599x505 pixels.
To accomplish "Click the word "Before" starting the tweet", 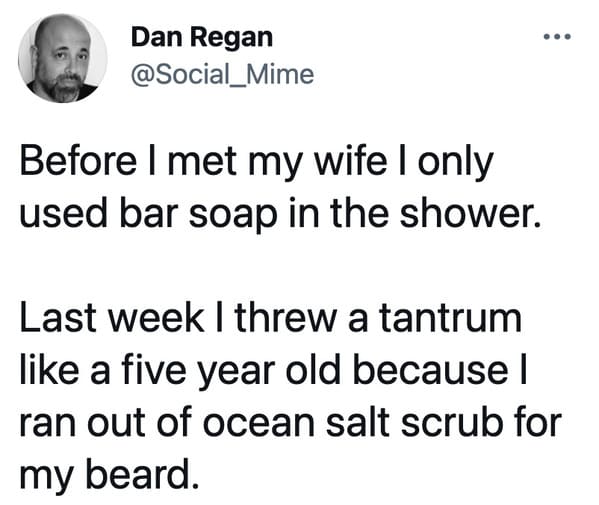I will click(x=78, y=162).
